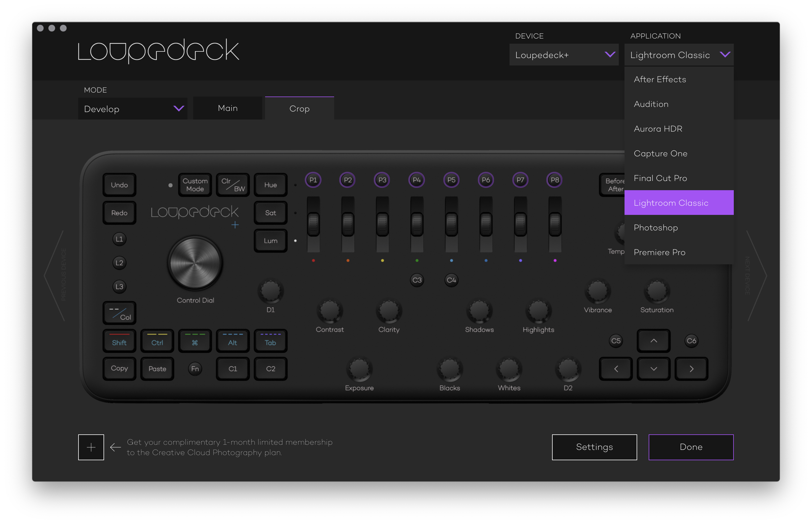Click the Clr/BW button
The height and width of the screenshot is (524, 812).
[233, 185]
